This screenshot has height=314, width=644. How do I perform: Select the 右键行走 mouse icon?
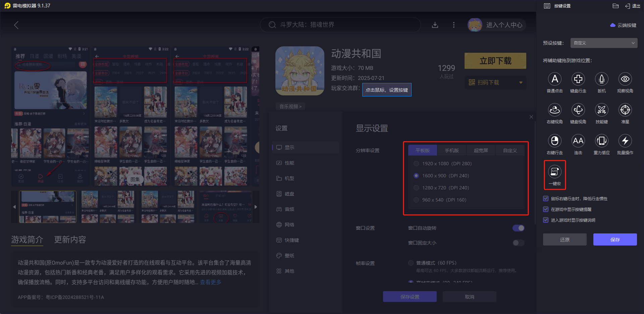point(555,141)
